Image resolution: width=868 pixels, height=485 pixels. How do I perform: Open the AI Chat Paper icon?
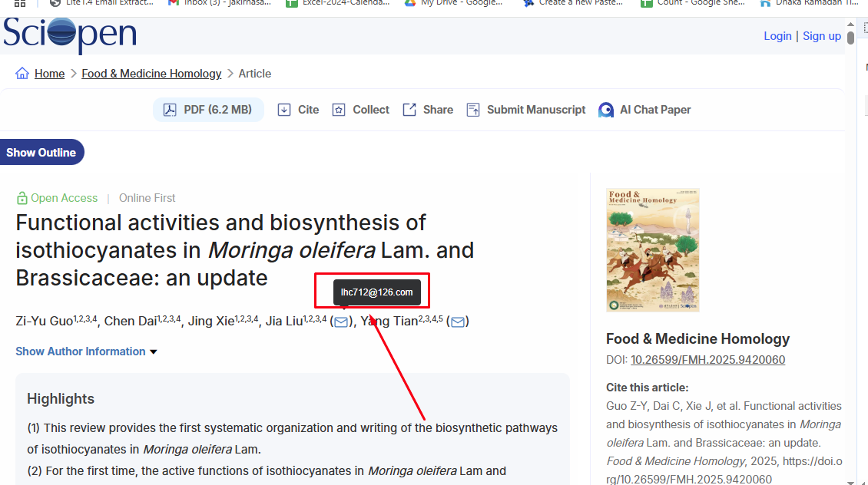[x=606, y=110]
